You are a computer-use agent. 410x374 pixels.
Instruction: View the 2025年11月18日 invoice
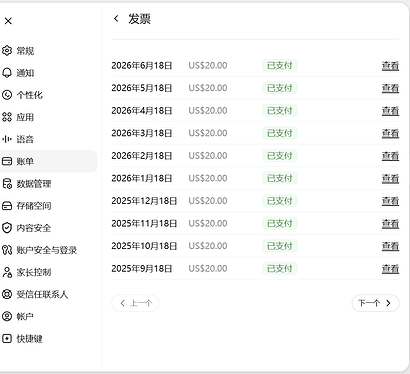coord(390,223)
